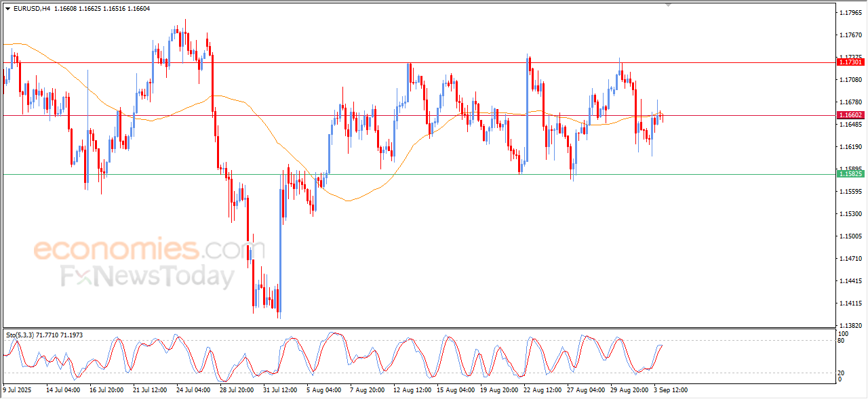The width and height of the screenshot is (868, 399).
Task: Click the 1.17080 price axis value
Action: [850, 80]
